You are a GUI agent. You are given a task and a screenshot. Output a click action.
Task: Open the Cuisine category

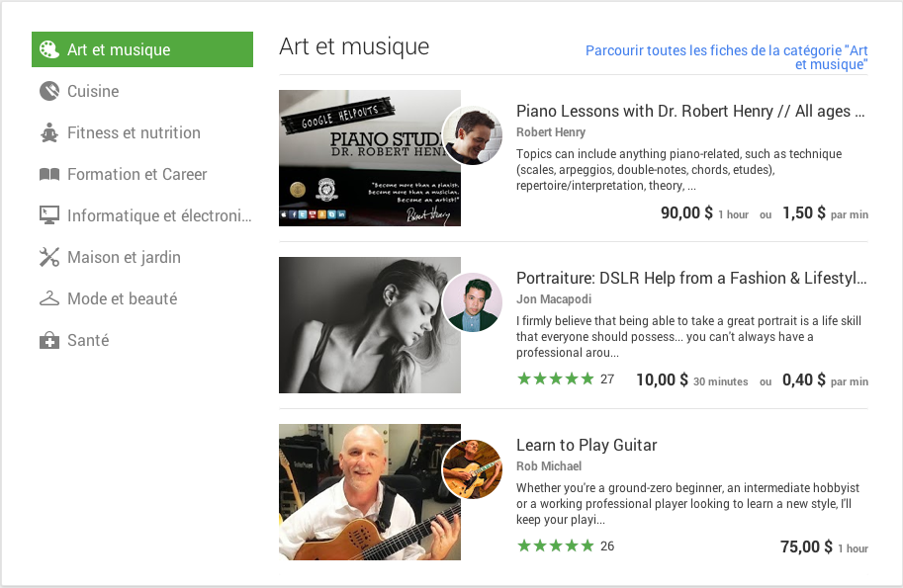[142, 91]
